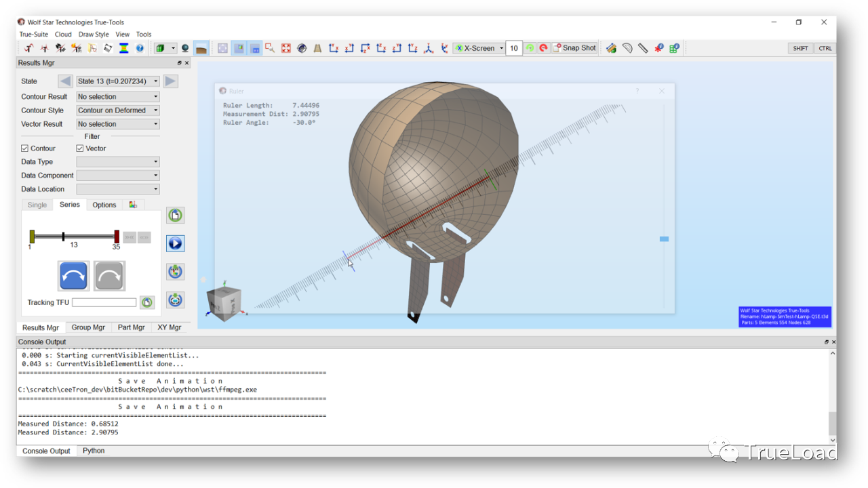Open the color-chart tab next to Options
The width and height of the screenshot is (868, 488).
point(133,205)
